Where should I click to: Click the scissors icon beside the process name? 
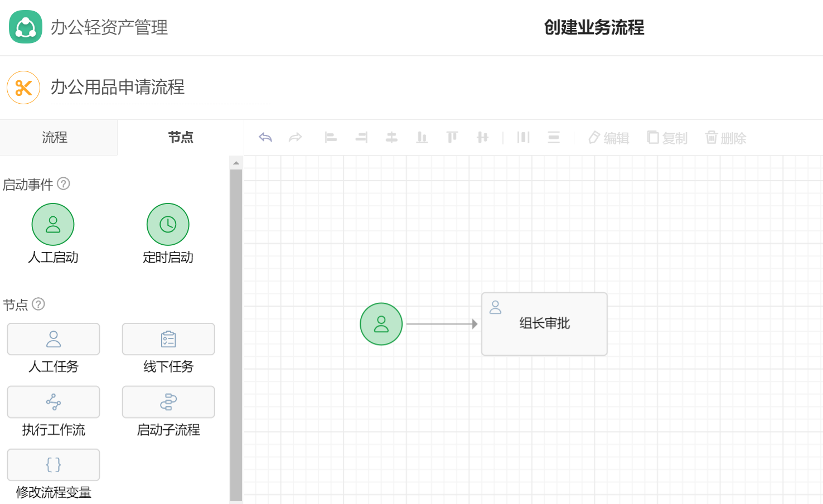pos(23,88)
